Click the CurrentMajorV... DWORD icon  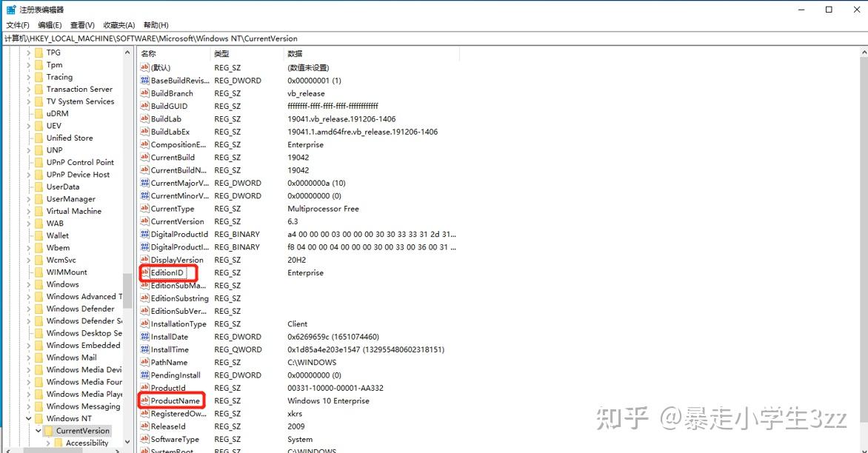(x=144, y=183)
